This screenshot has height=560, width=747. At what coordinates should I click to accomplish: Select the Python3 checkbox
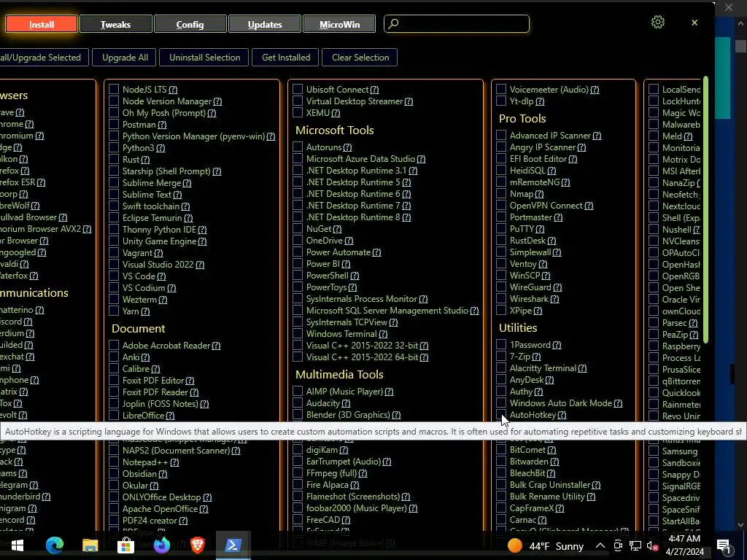114,147
